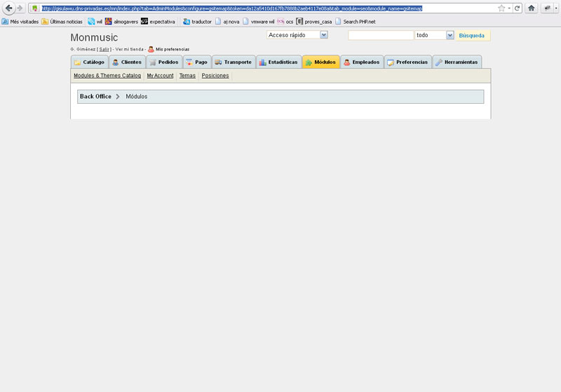The image size is (561, 392).
Task: Open My Account submenu link
Action: pyautogui.click(x=161, y=76)
